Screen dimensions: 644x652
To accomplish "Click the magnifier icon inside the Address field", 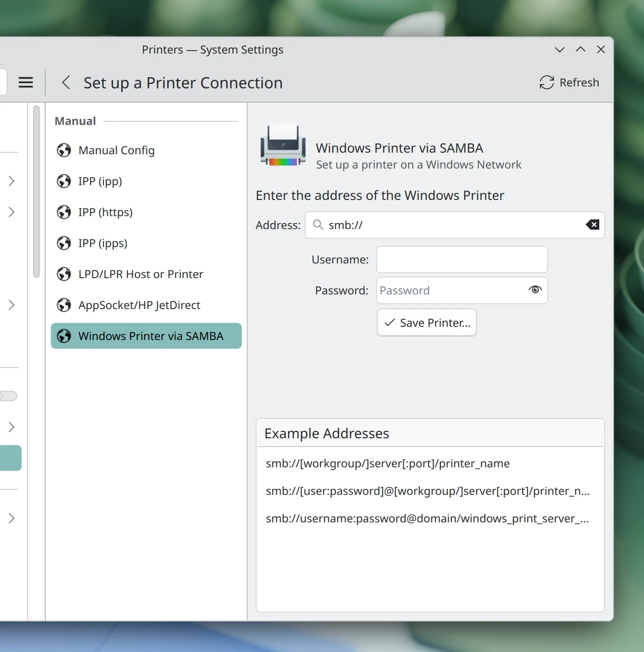I will point(318,225).
